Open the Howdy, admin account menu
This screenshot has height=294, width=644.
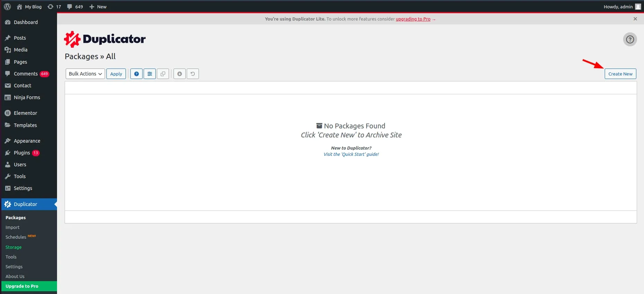coord(622,7)
